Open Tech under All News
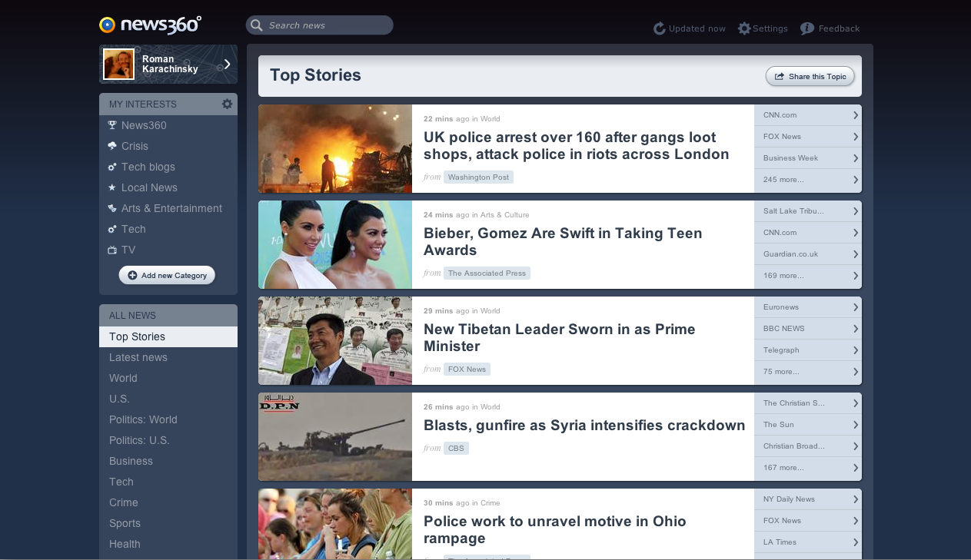The width and height of the screenshot is (971, 560). click(168, 482)
